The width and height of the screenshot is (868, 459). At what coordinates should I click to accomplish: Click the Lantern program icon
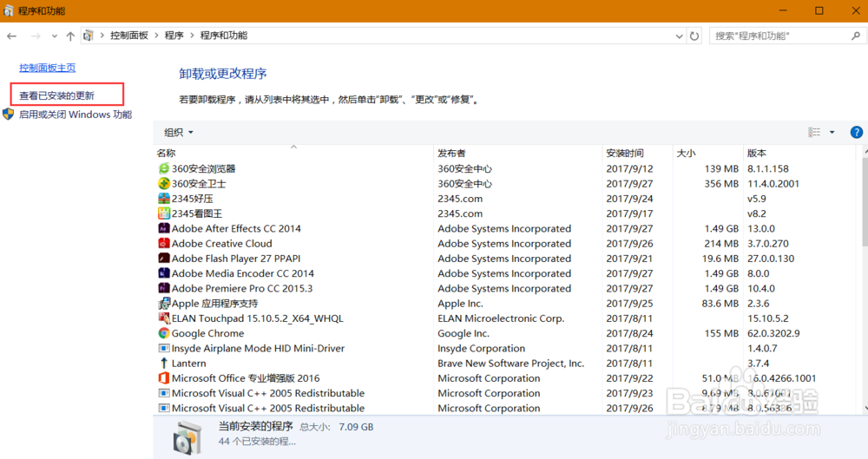tap(164, 363)
